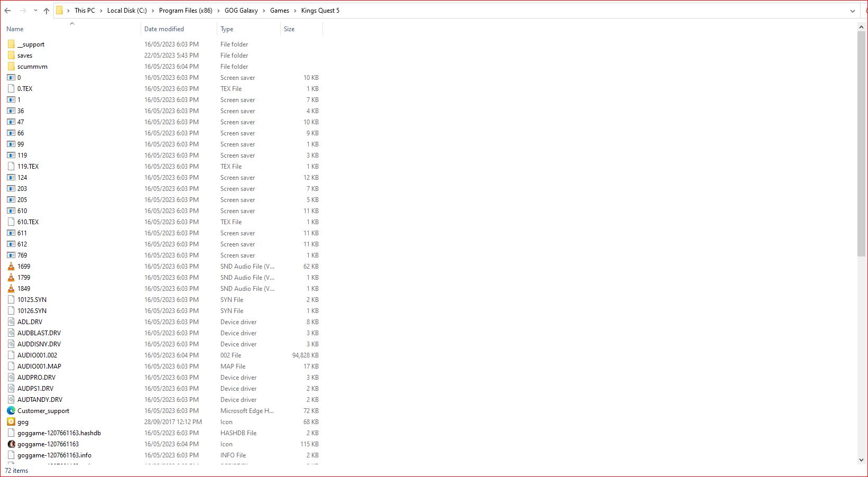Select 10125.SYN file icon
This screenshot has width=868, height=477.
(x=11, y=300)
